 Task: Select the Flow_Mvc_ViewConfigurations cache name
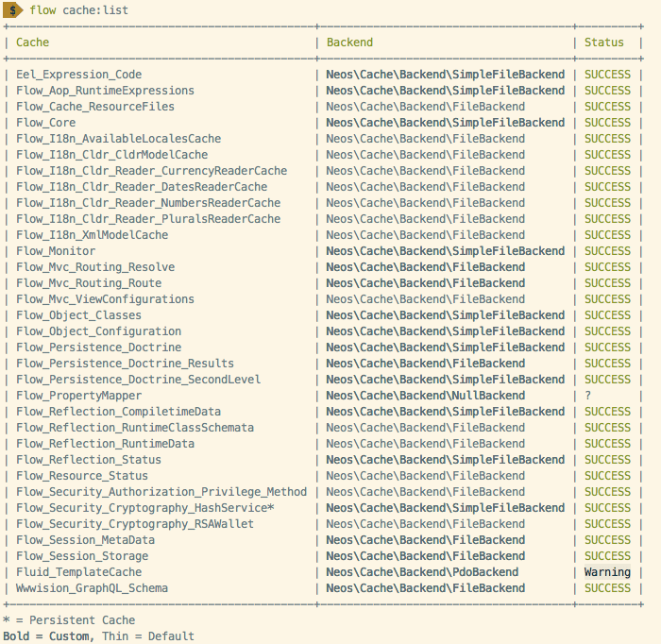pos(105,299)
